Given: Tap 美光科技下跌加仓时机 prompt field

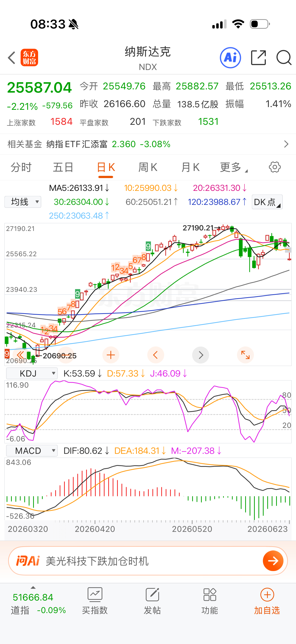Looking at the screenshot, I should pos(97,561).
